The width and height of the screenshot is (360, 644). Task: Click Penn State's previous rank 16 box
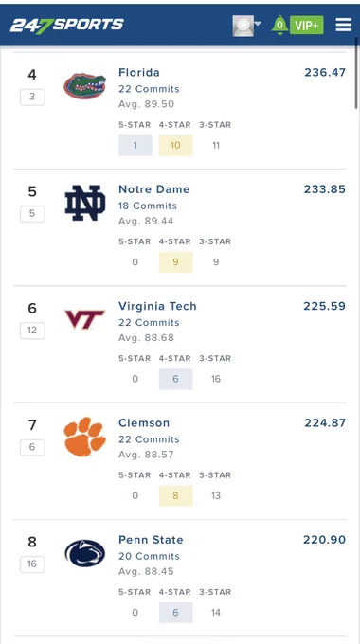pos(32,564)
